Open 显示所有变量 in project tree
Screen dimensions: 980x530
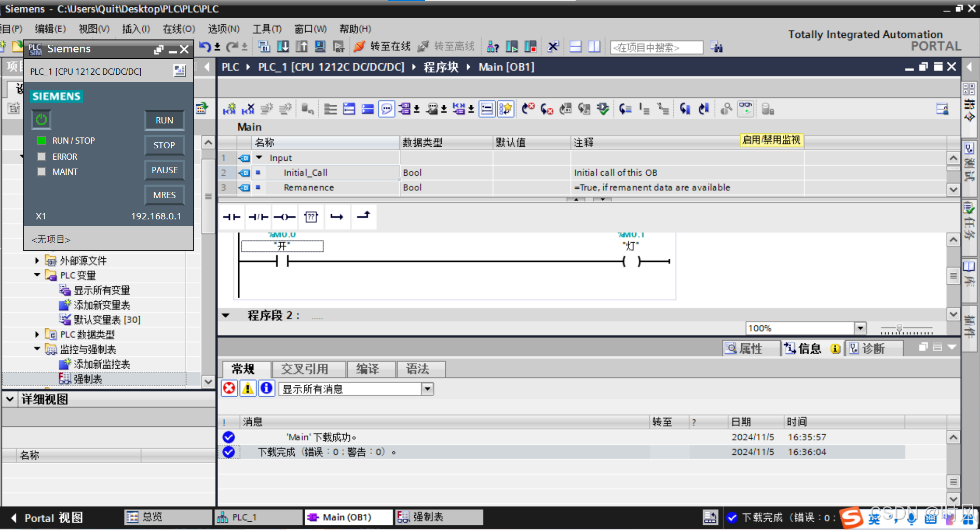pos(102,290)
